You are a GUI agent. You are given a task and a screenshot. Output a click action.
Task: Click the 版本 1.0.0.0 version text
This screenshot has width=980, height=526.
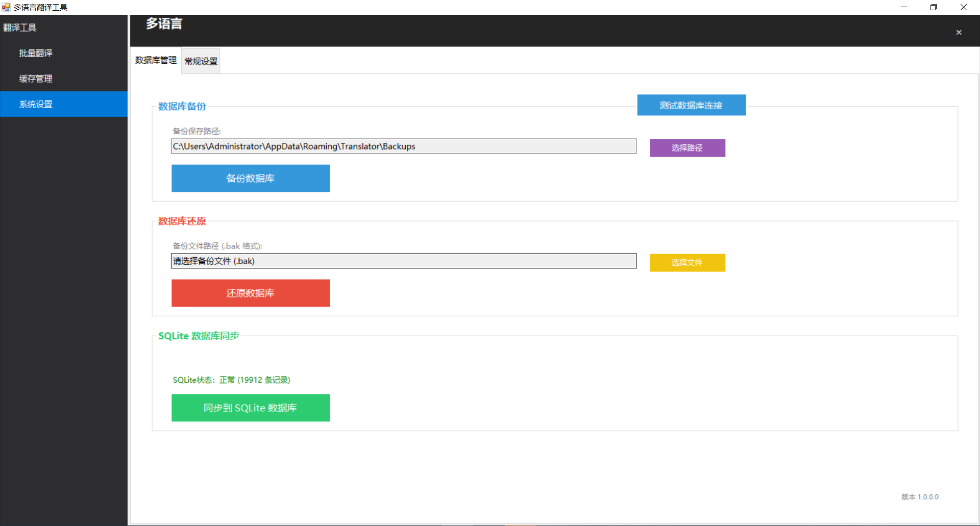coord(920,496)
